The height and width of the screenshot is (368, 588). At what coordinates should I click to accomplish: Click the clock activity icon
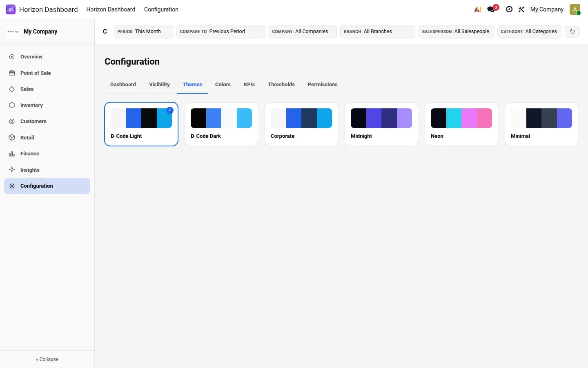[x=509, y=9]
